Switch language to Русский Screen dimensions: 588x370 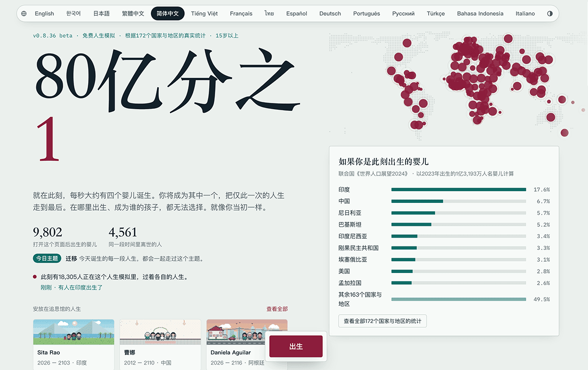point(403,14)
